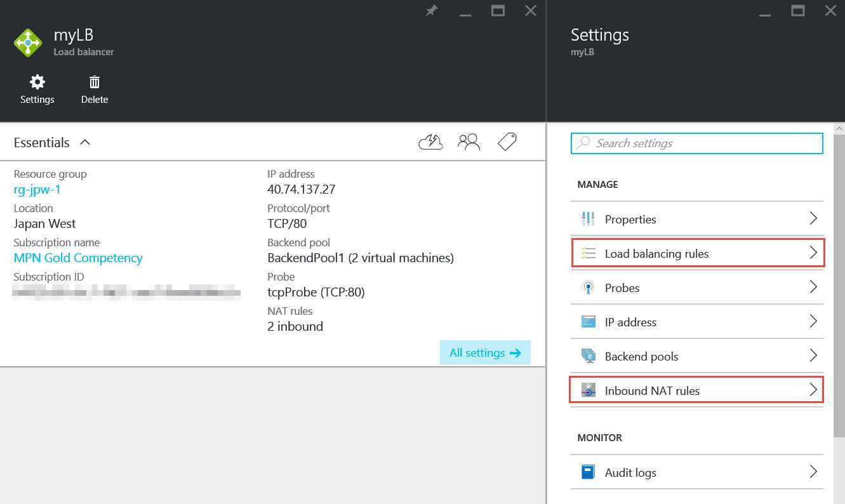Image resolution: width=845 pixels, height=504 pixels.
Task: Expand Load balancing rules chevron
Action: point(813,253)
